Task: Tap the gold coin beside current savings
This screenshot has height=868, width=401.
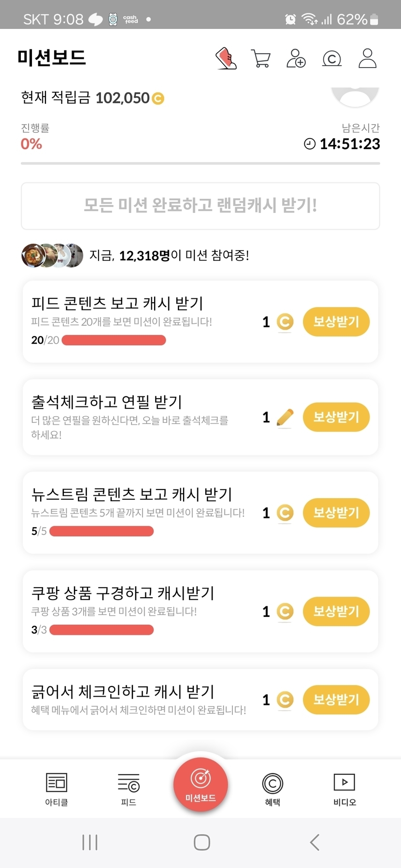Action: (158, 98)
